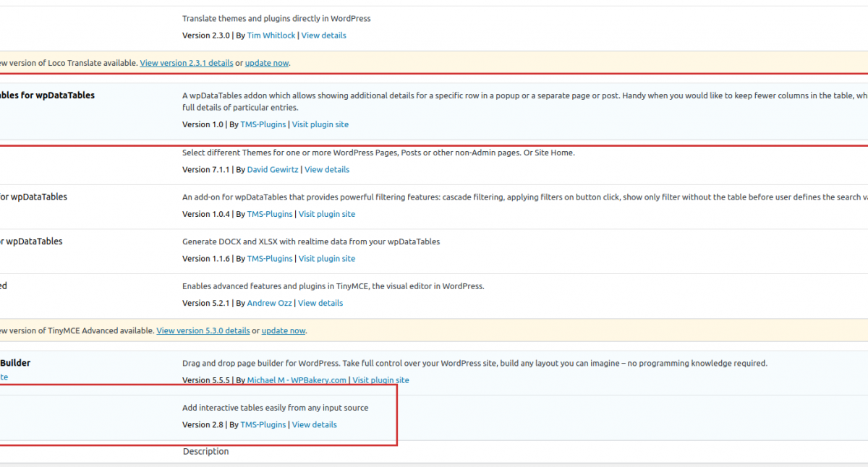Visit plugin site for Version 1.1.6 plugin
Screen dimensions: 868x467
coord(327,258)
